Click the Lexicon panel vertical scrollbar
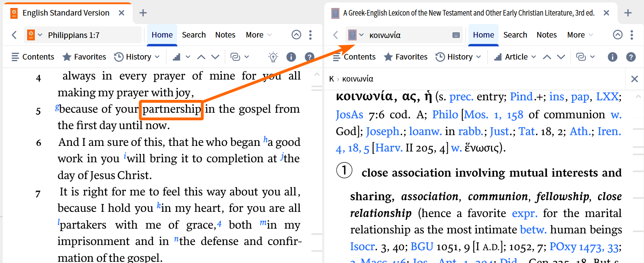The width and height of the screenshot is (644, 263). tap(638, 176)
